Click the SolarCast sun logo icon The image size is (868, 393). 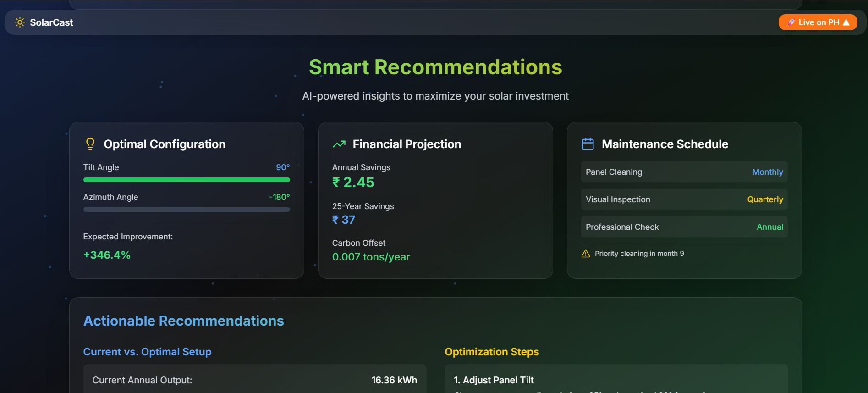[x=20, y=22]
